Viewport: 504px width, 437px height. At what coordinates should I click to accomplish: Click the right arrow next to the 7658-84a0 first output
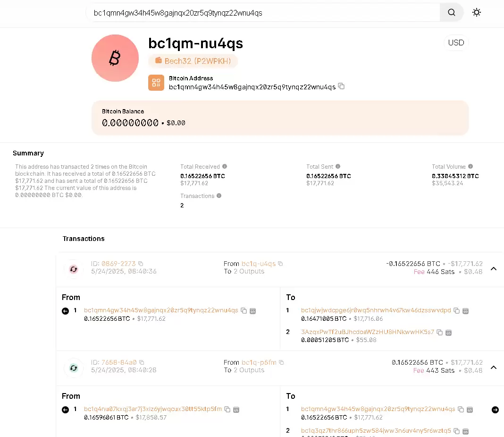[x=495, y=410]
